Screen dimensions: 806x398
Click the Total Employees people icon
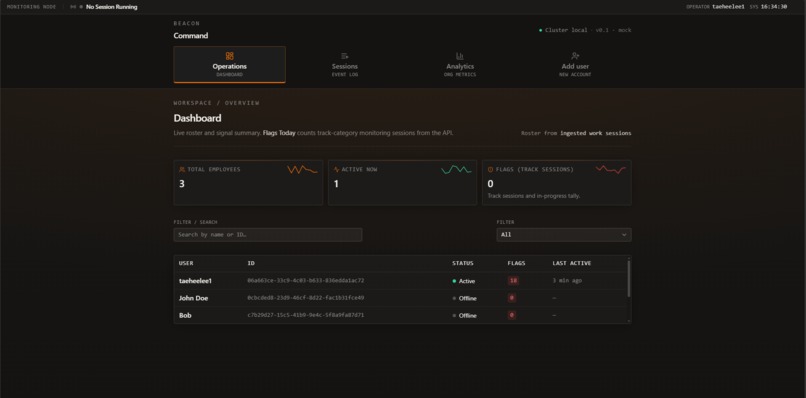(x=182, y=169)
